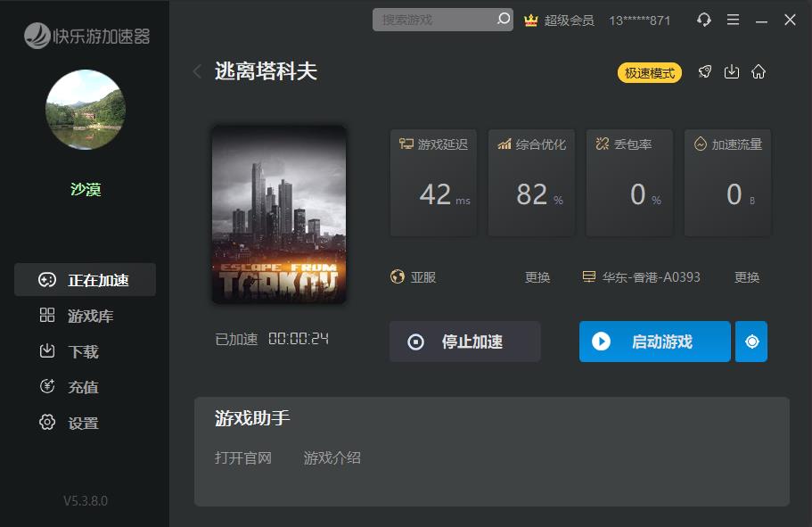Click 更换 to change node 华东-香港-A0393
Screen dimensions: 812x527
coord(747,277)
